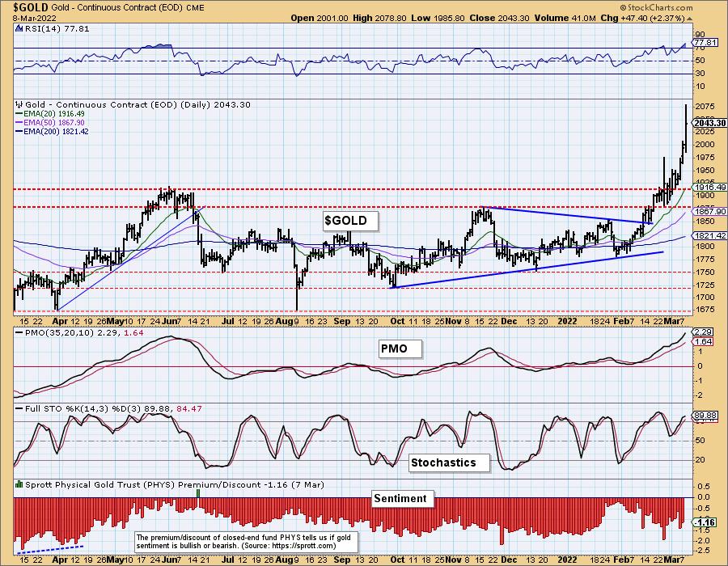Click the RSI(14) 77.81 panel title
The image size is (728, 566).
pos(57,29)
